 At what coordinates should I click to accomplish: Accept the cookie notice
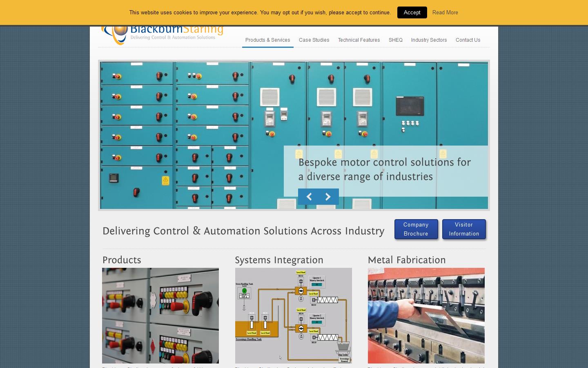click(412, 12)
